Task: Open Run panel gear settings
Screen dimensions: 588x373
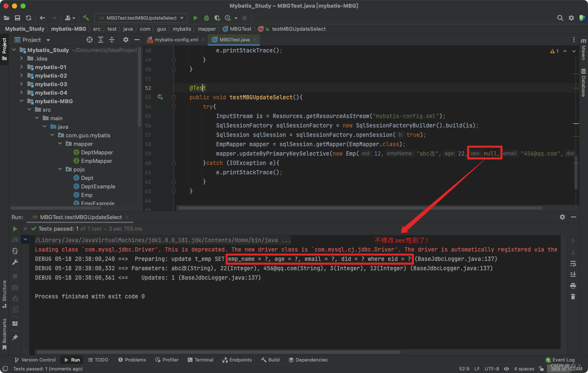Action: tap(562, 217)
